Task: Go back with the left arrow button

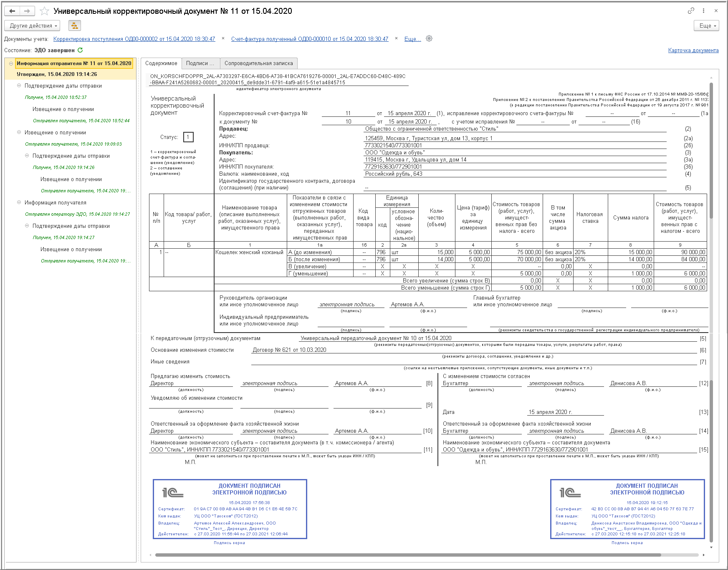Action: coord(12,11)
